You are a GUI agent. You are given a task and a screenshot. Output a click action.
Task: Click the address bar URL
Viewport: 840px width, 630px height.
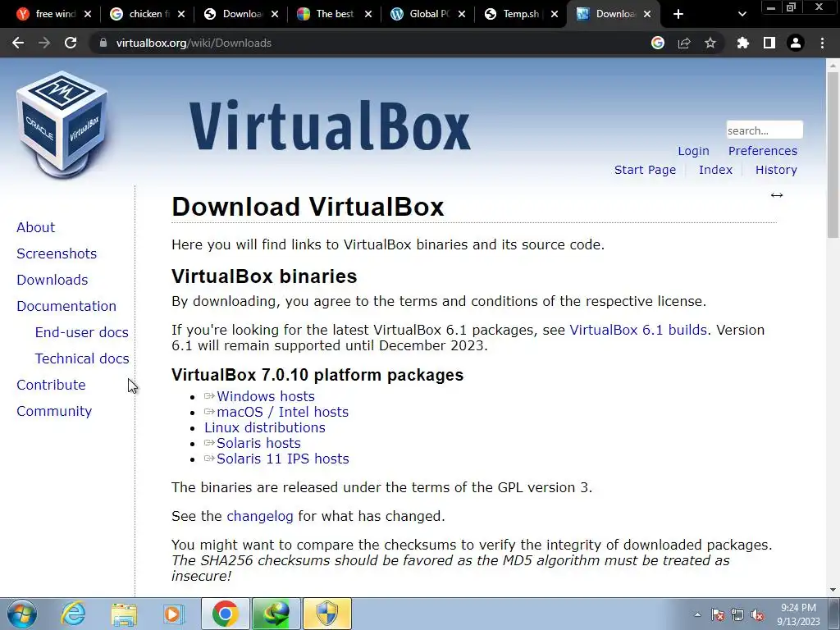coord(194,43)
